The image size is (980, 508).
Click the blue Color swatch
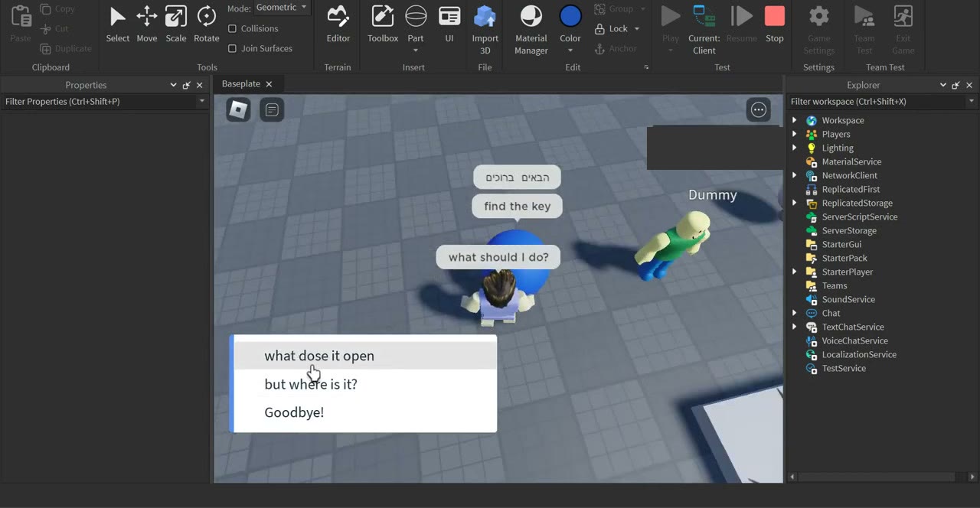[x=570, y=16]
